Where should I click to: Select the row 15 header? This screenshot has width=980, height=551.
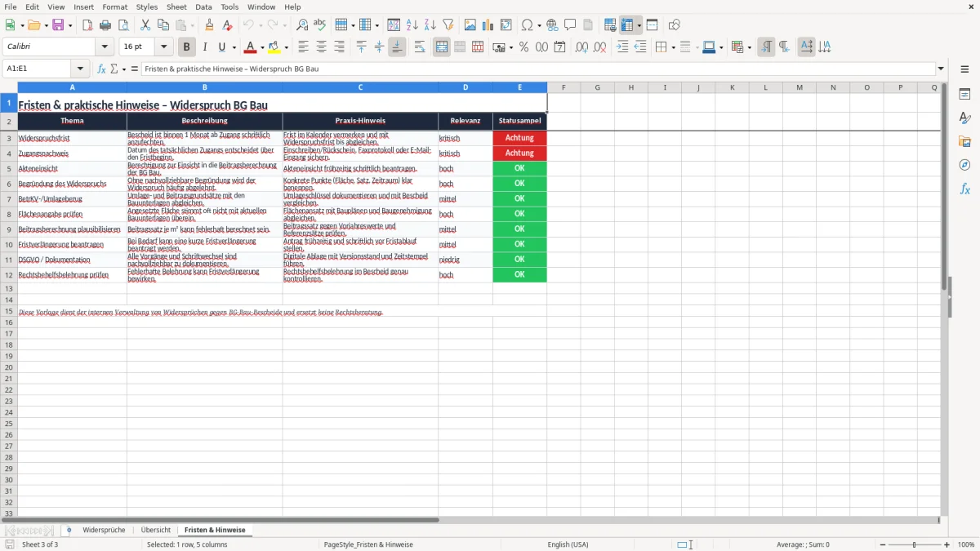9,311
